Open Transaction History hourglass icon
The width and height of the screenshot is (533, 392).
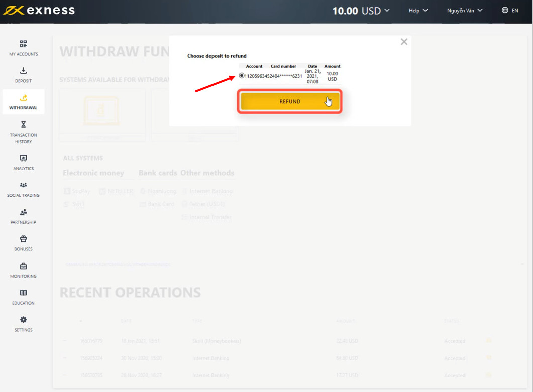pos(23,124)
